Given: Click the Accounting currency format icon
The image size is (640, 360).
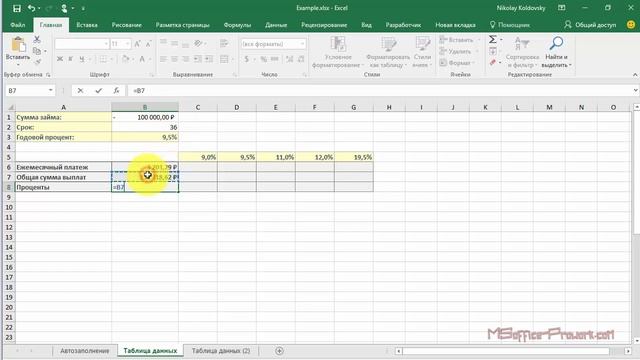Looking at the screenshot, I should point(247,59).
